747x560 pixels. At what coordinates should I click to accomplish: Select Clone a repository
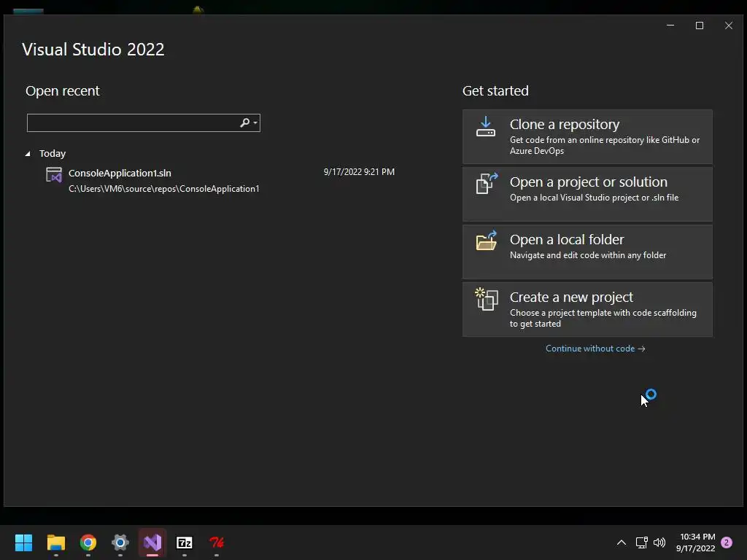587,136
